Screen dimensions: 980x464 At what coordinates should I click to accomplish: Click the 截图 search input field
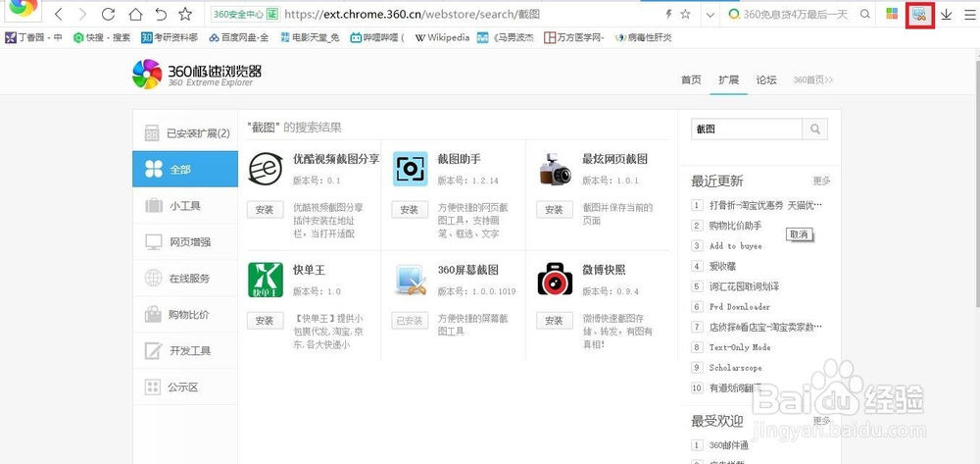(746, 129)
